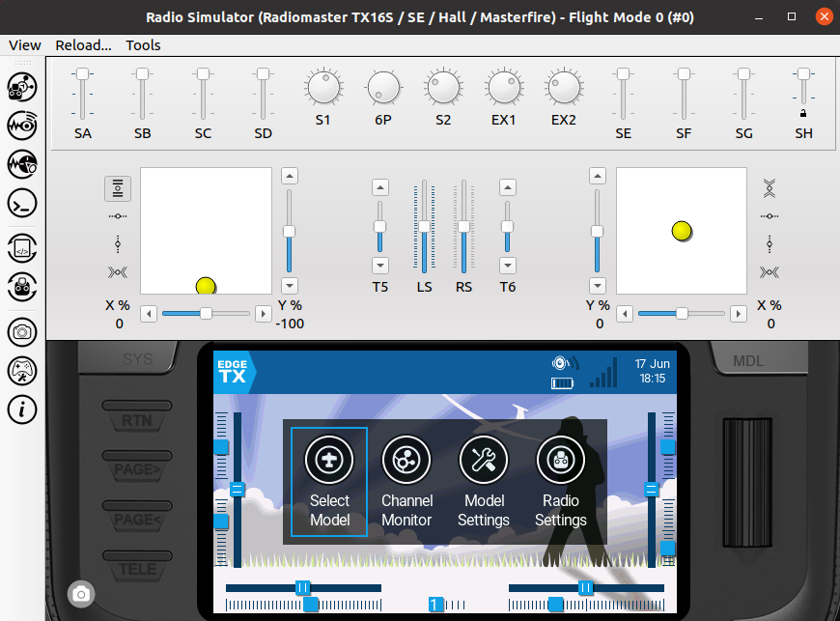
Task: Click the T6 trim down arrow
Action: [x=507, y=266]
